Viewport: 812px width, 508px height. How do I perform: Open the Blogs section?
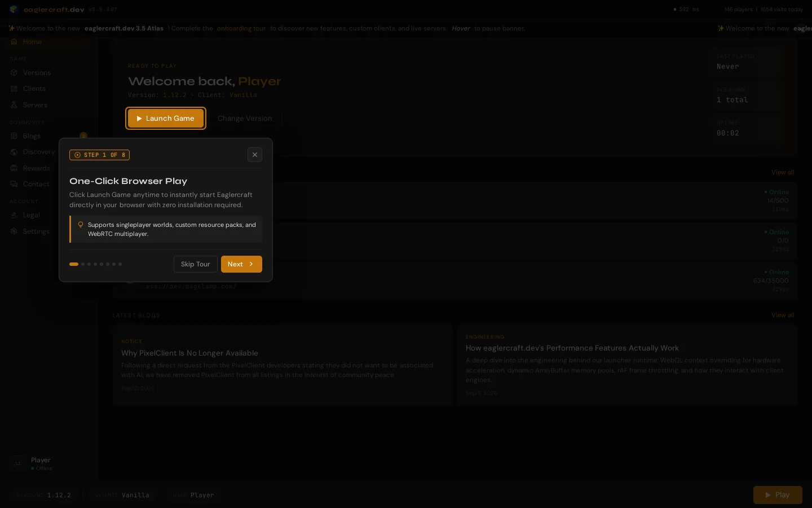[50, 136]
